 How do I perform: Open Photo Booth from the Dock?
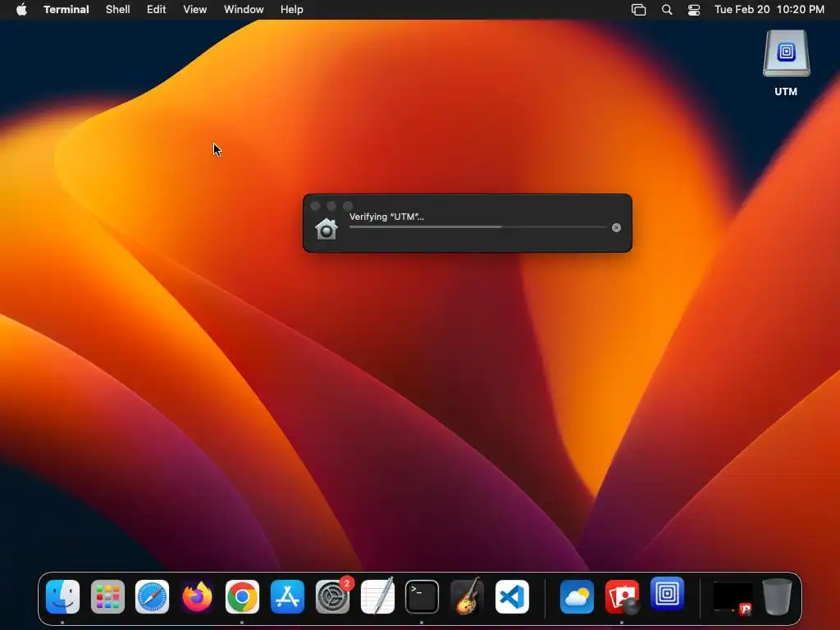tap(622, 597)
